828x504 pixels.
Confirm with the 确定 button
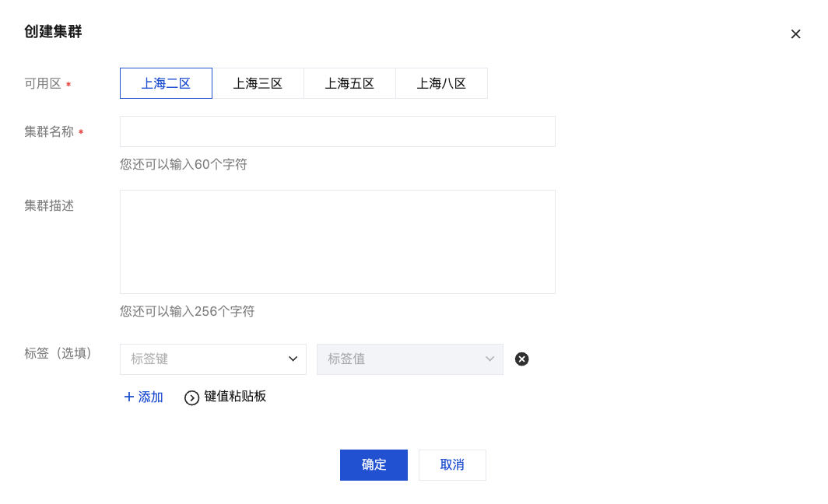coord(374,465)
